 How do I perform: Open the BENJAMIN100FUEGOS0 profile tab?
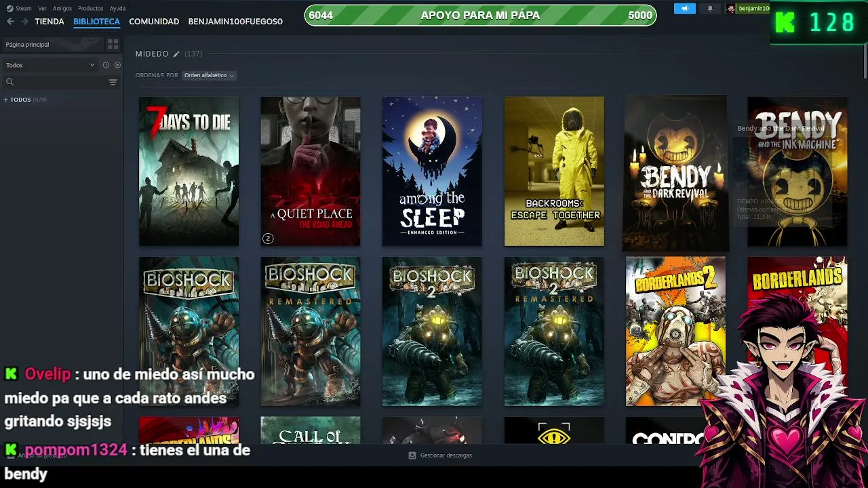(235, 22)
